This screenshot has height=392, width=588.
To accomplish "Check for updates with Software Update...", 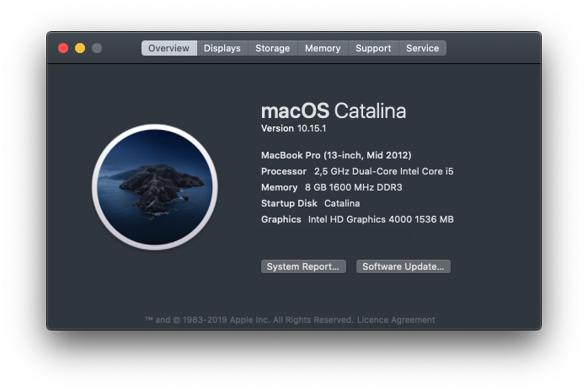I will pos(404,266).
